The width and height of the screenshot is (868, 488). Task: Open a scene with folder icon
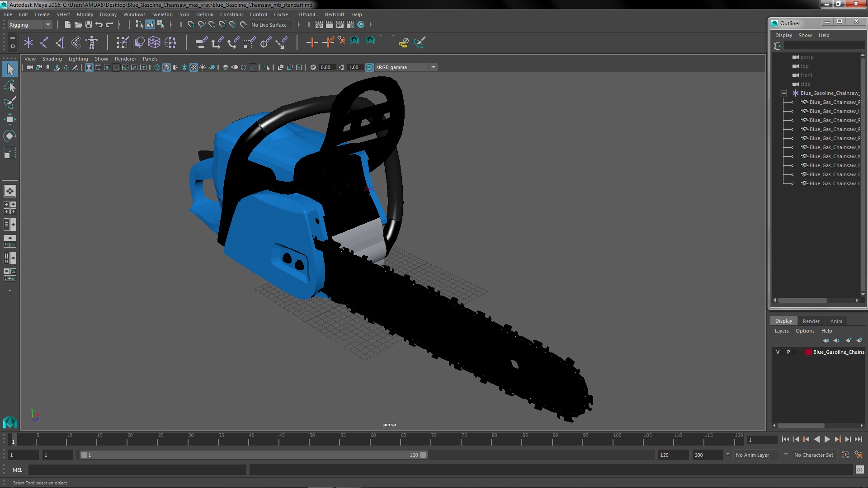[x=78, y=25]
